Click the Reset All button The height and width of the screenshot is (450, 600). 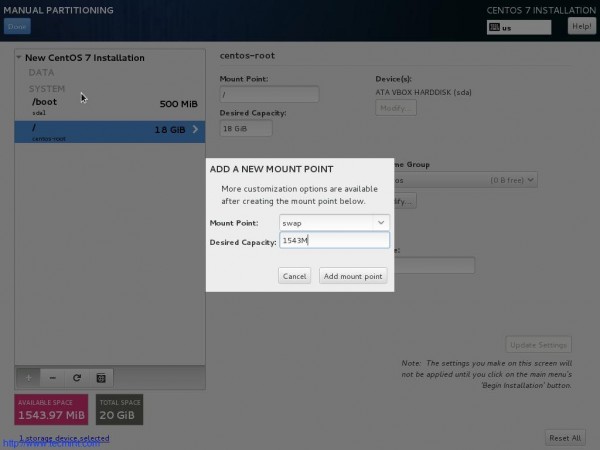565,438
